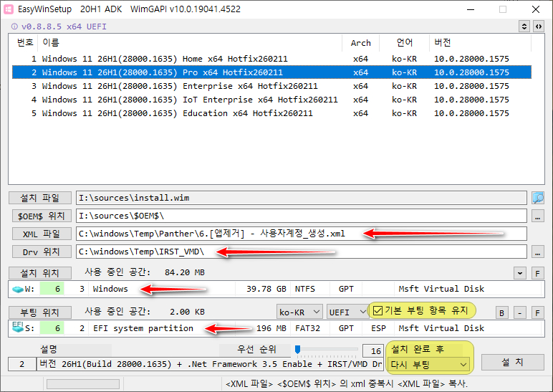Click the XML 파일 button
Viewport: 553px width, 392px height.
pos(42,234)
